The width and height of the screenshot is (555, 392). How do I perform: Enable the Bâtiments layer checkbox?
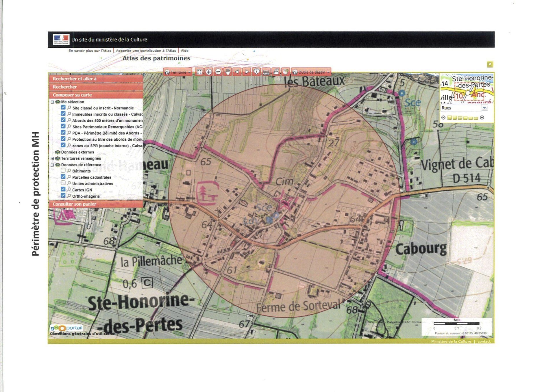pos(63,170)
